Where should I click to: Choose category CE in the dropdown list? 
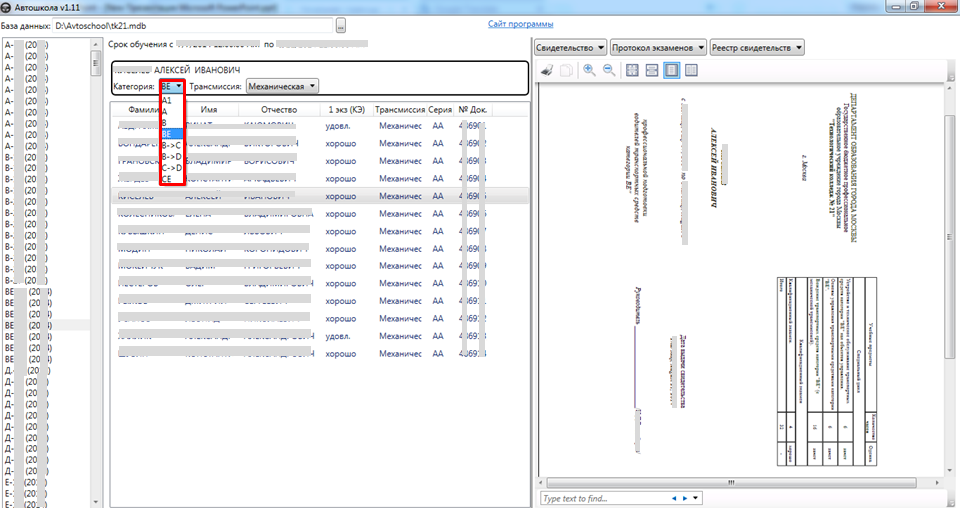tap(167, 179)
